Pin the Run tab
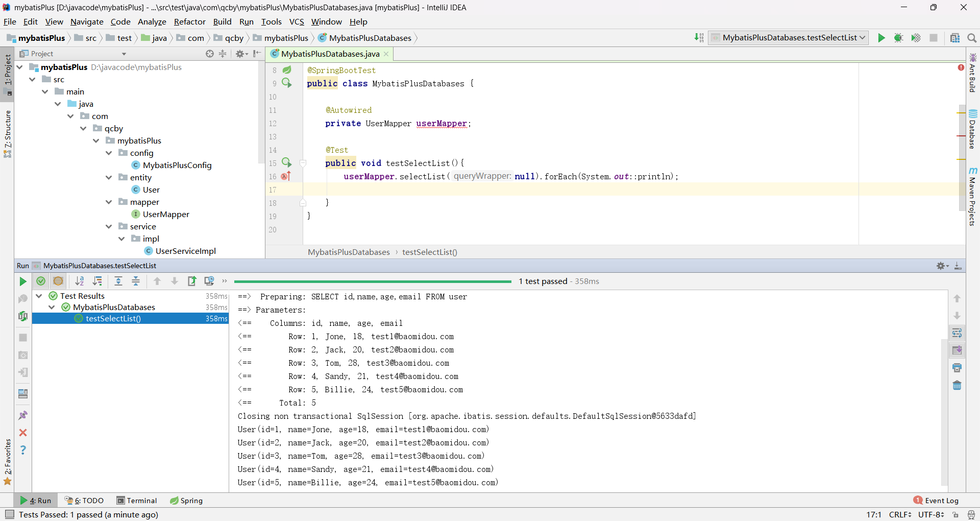Viewport: 980px width, 521px height. [23, 415]
